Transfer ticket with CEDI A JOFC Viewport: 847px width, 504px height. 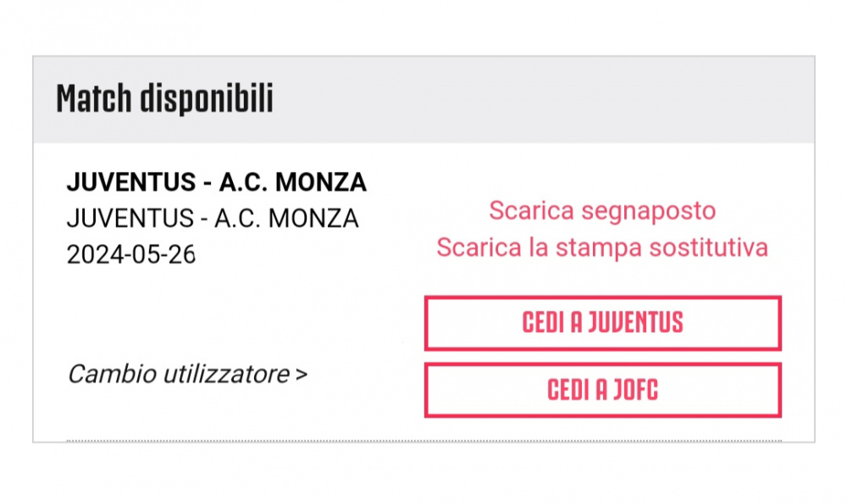coord(603,390)
